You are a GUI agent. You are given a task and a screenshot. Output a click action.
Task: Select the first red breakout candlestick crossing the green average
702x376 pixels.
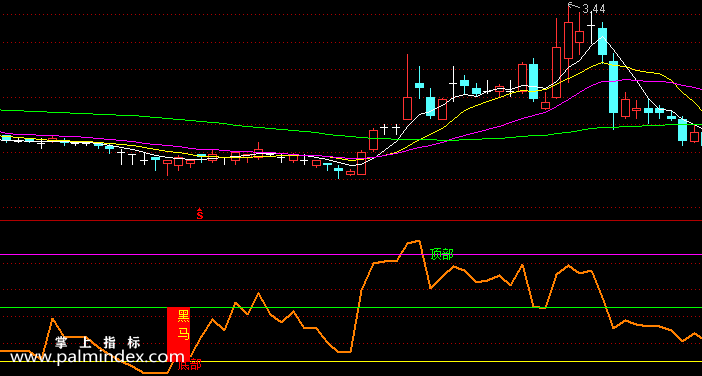(373, 140)
